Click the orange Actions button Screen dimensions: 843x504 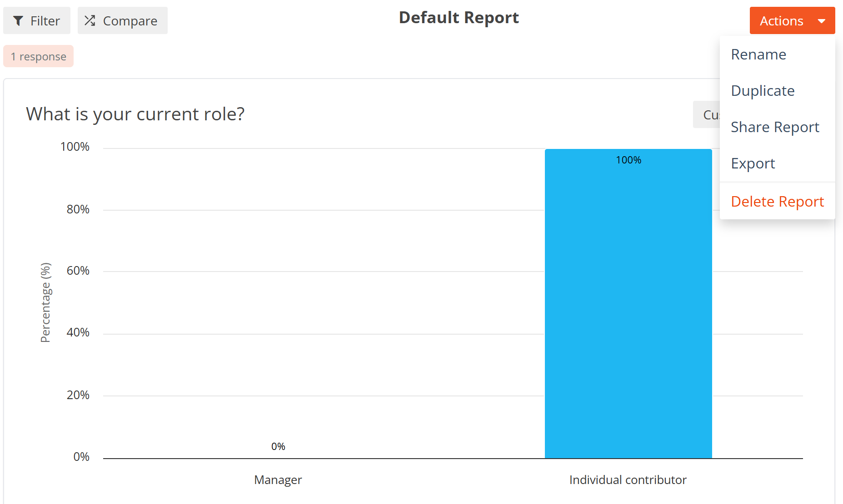(x=792, y=20)
